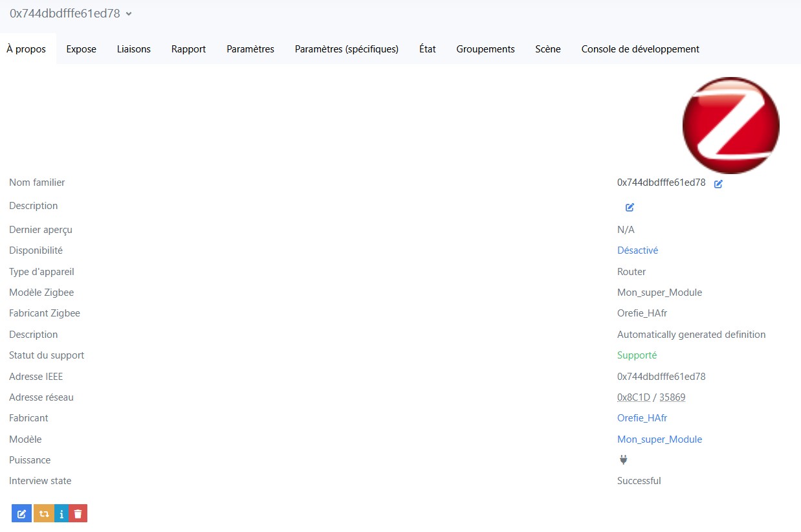Switch to the Expose tab
This screenshot has width=801, height=532.
(82, 49)
